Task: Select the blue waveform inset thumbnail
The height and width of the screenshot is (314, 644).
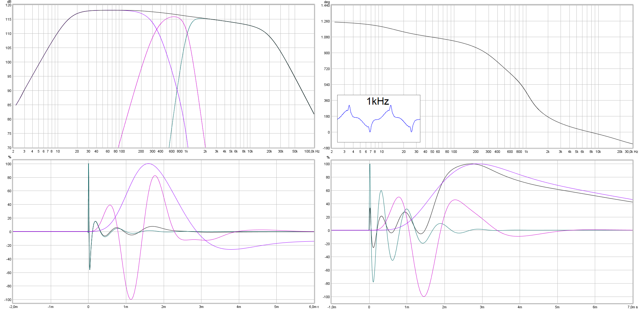Action: click(379, 118)
